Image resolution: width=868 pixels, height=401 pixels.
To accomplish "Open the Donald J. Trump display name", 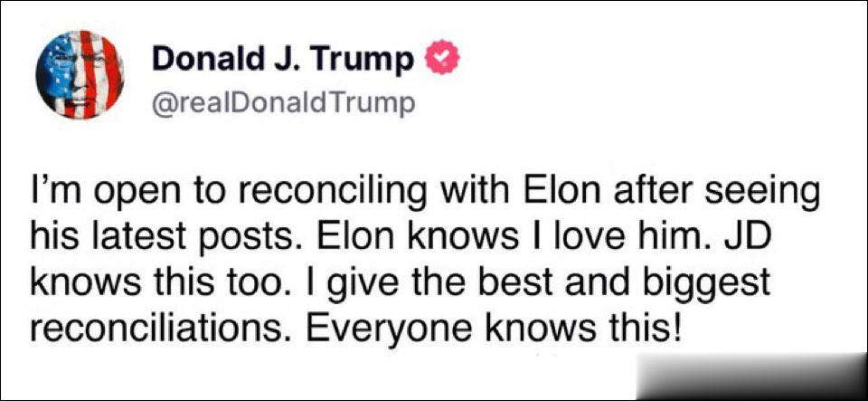I will [283, 59].
